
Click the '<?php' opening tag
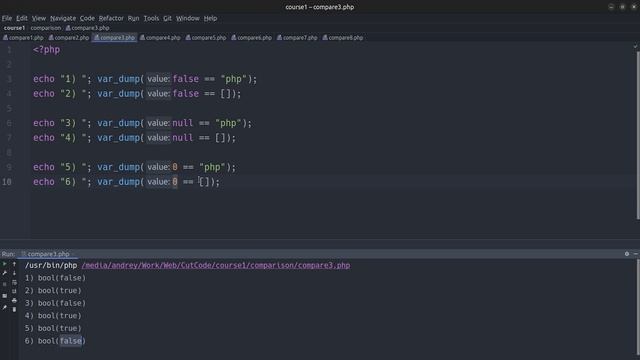pyautogui.click(x=47, y=50)
